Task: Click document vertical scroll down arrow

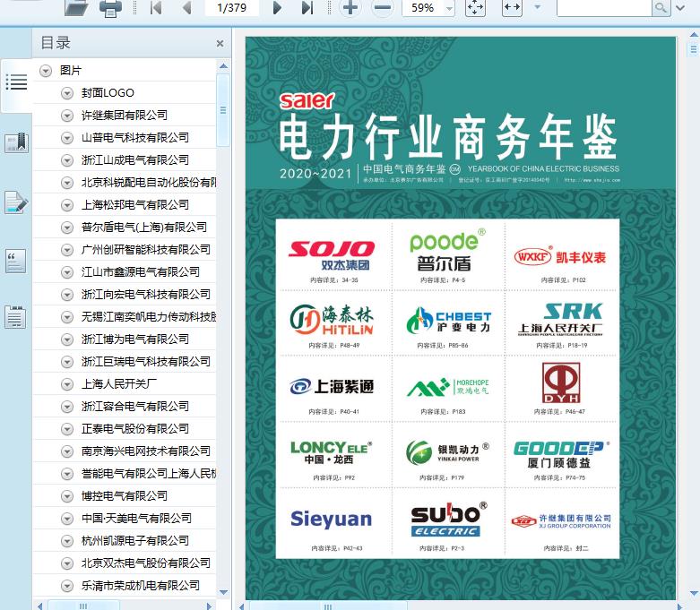Action: pyautogui.click(x=694, y=593)
